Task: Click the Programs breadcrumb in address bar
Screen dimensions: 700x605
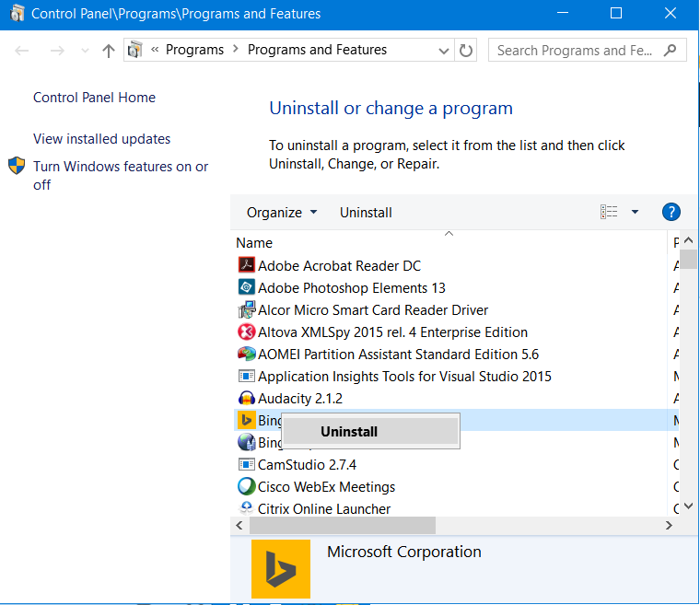Action: 195,50
